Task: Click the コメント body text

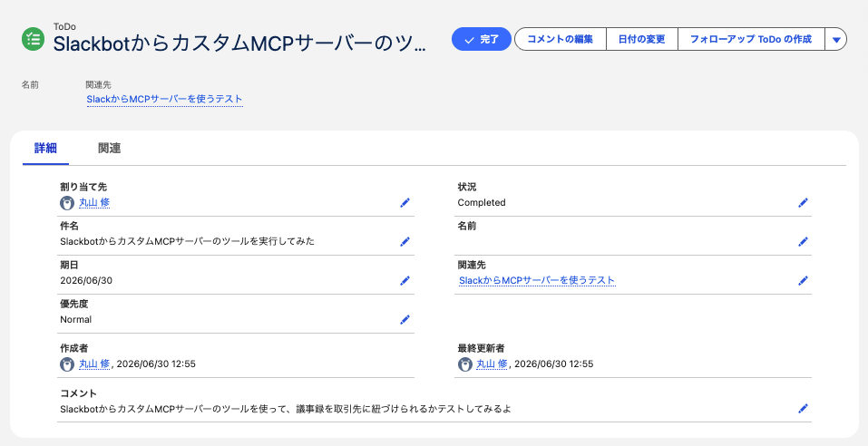Action: (285, 410)
